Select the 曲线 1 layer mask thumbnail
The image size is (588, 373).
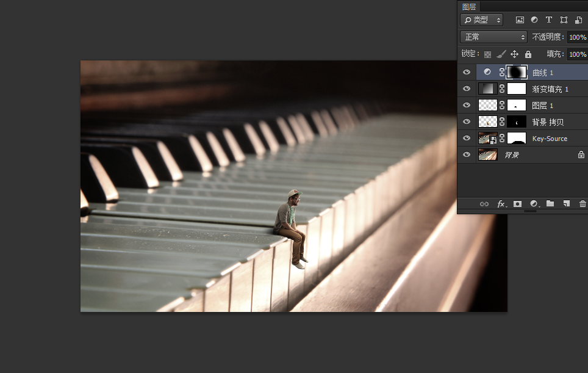click(517, 72)
